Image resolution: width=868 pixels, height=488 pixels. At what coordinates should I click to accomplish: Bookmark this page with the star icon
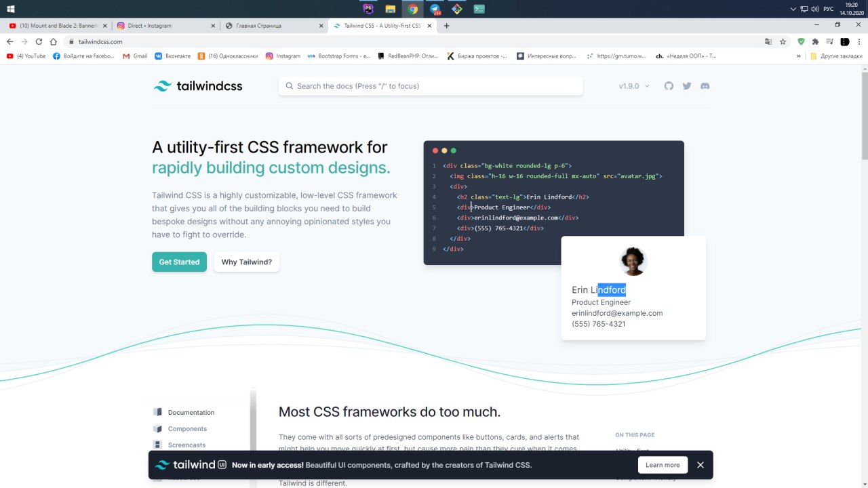[783, 41]
